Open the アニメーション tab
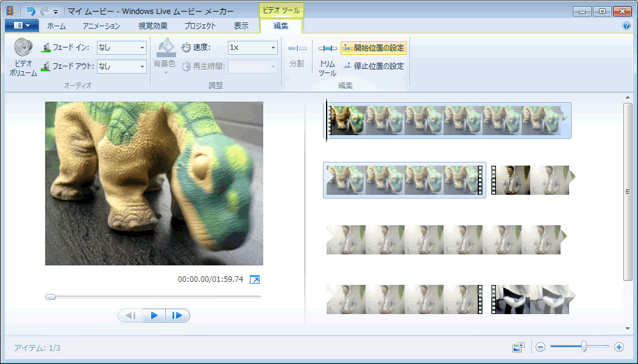This screenshot has height=364, width=638. (101, 26)
